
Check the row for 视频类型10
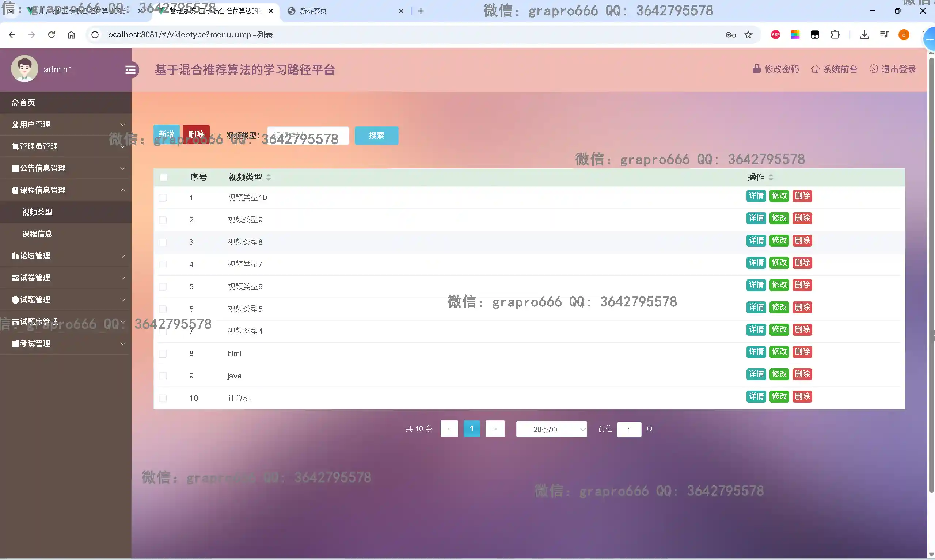point(163,198)
